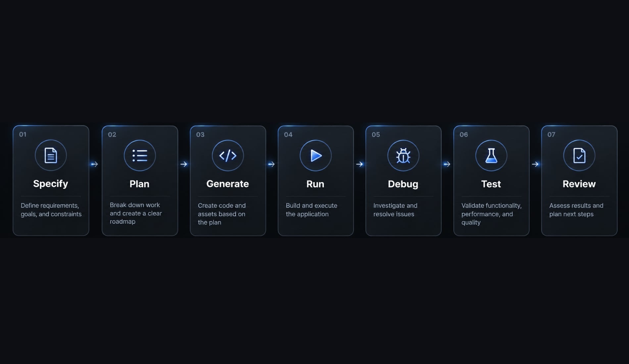Select 'Break down work and create a clear roadmap'
The image size is (629, 364).
coord(136,213)
